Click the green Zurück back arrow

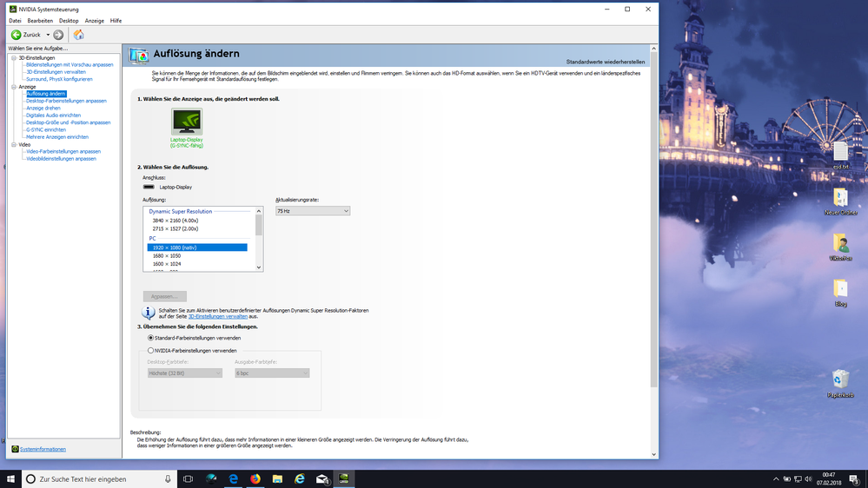click(16, 35)
